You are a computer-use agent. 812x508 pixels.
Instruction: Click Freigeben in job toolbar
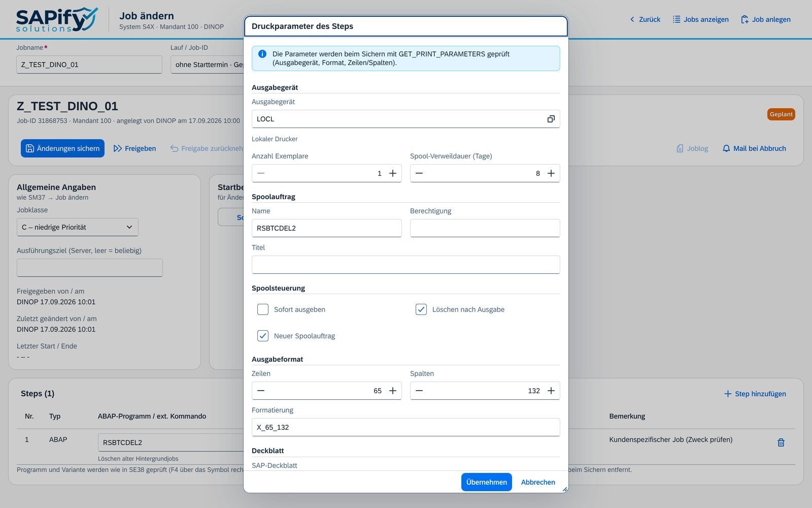point(134,148)
